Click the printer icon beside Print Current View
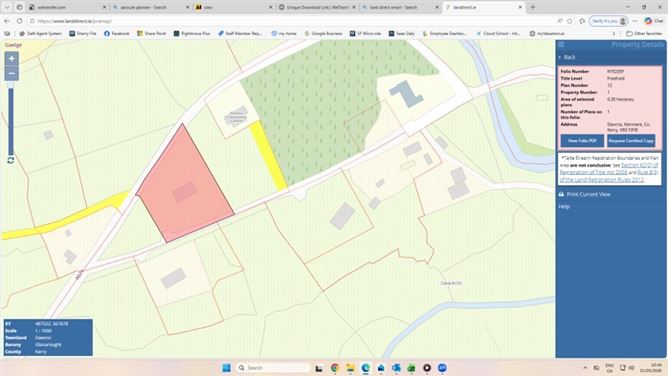Screen dimensions: 668x376 click(561, 194)
